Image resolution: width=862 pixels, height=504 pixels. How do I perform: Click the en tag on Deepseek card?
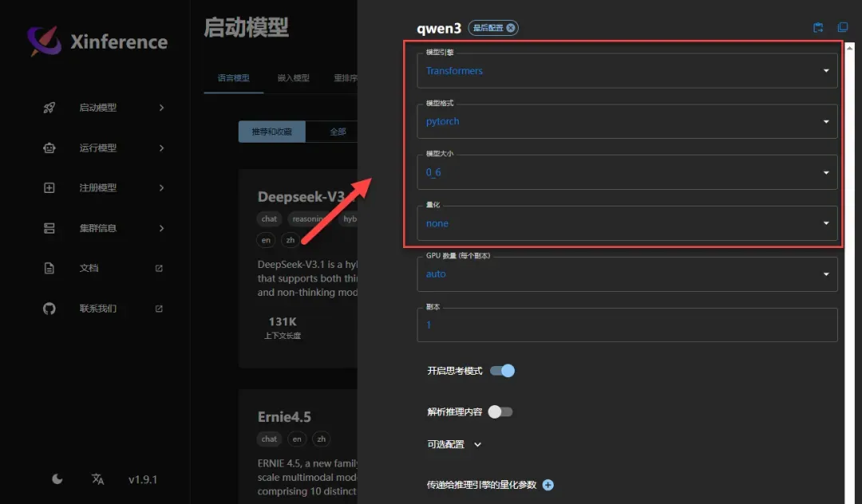[266, 240]
